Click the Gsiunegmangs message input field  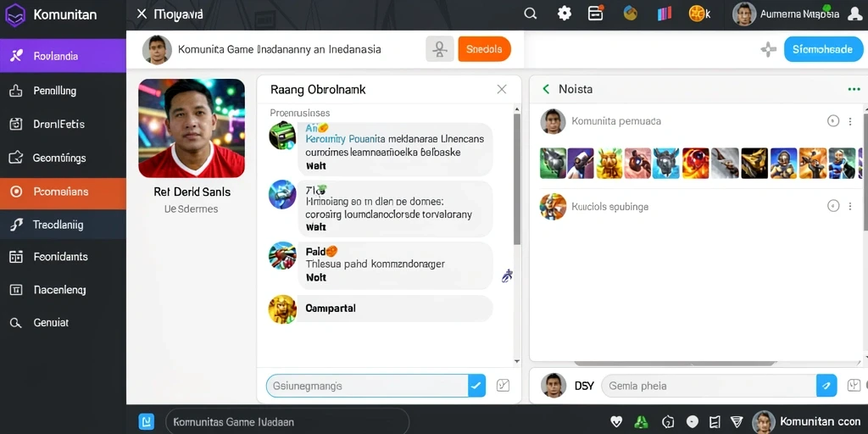coord(367,386)
